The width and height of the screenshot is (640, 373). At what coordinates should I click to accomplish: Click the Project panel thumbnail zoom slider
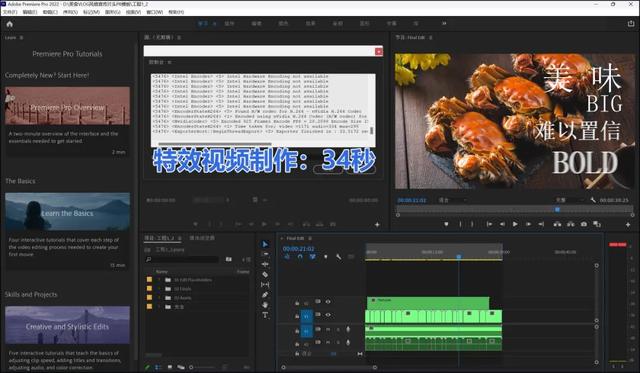(x=191, y=367)
